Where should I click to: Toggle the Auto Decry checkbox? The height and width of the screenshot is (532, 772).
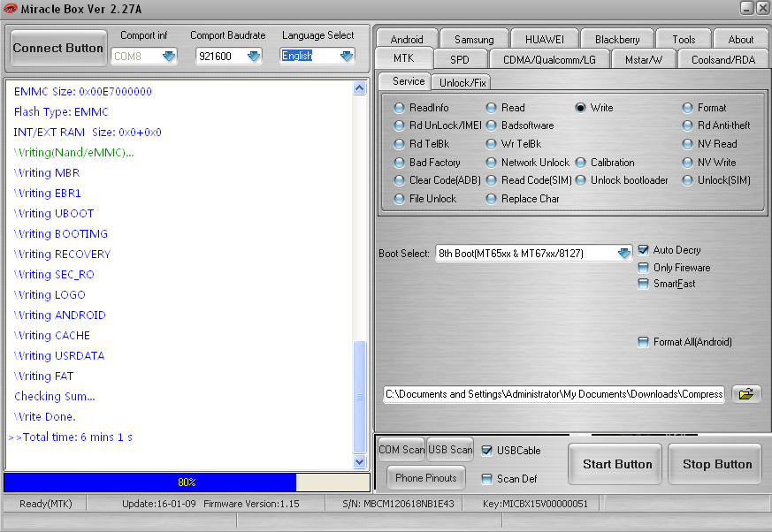coord(643,250)
